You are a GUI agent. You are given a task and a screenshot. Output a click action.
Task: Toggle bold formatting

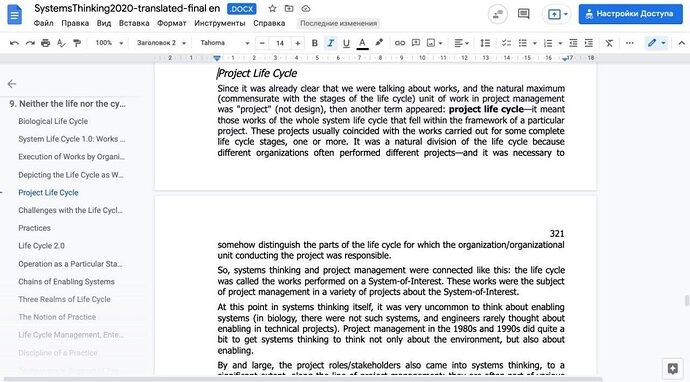tap(315, 43)
